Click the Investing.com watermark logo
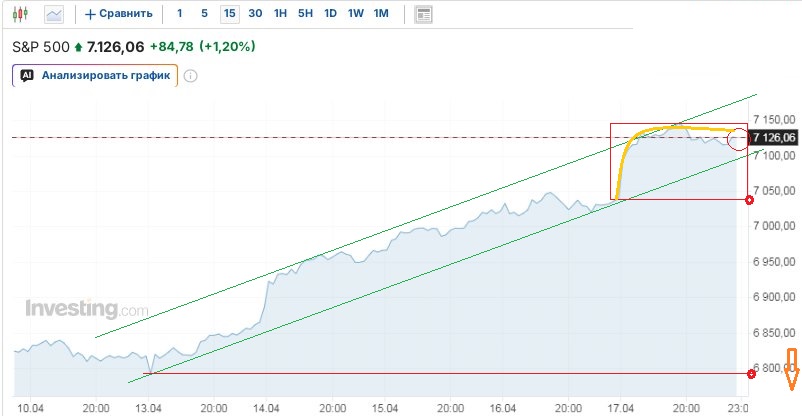Viewport: 802px width, 416px height. click(86, 309)
